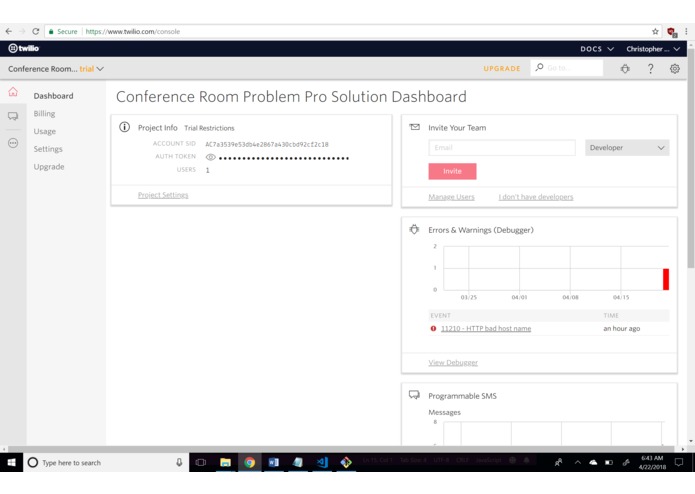Open Microsoft Word from the taskbar
695x494 pixels.
273,462
